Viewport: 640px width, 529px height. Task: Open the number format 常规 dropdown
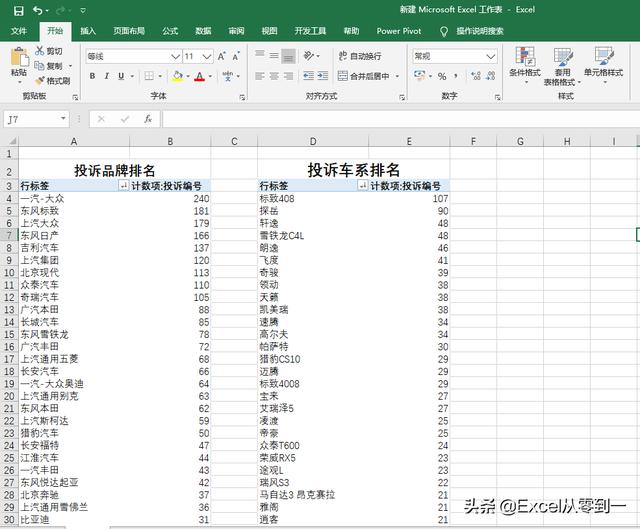tap(491, 56)
